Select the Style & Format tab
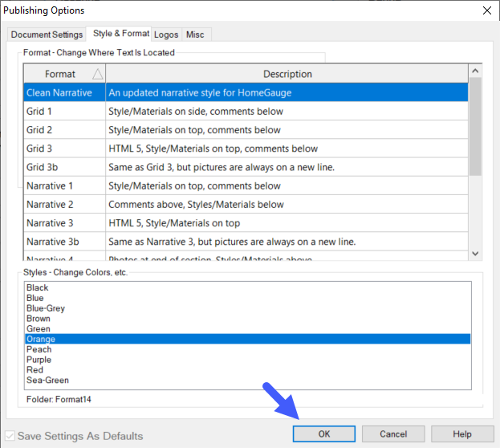 pyautogui.click(x=120, y=34)
